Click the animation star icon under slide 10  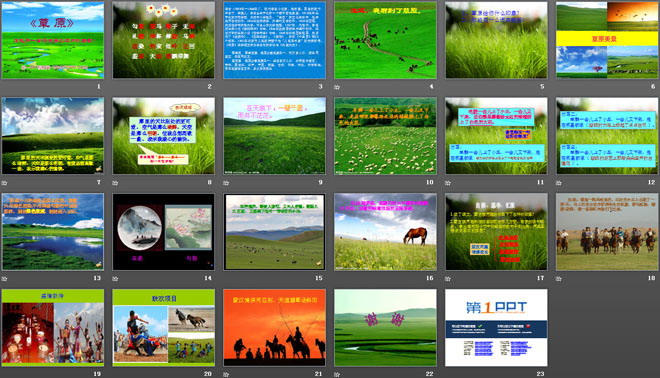click(x=337, y=183)
